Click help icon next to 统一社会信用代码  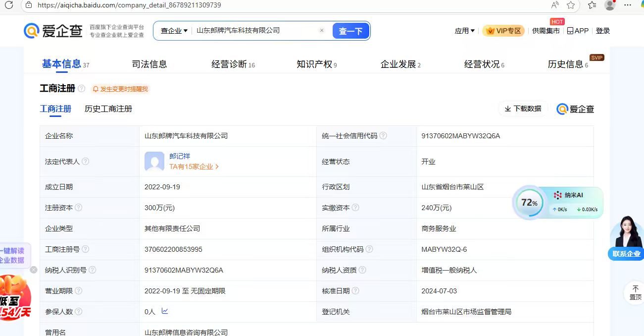coord(383,136)
